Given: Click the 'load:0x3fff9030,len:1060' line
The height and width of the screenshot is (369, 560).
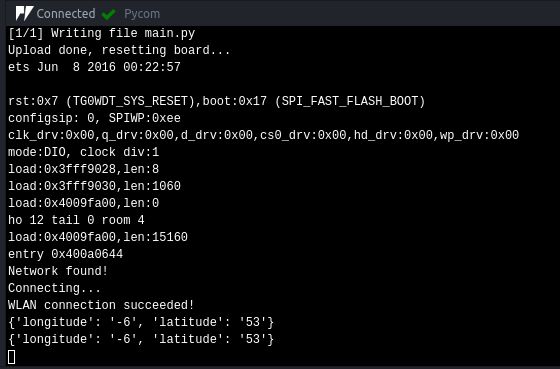Looking at the screenshot, I should click(x=94, y=186).
